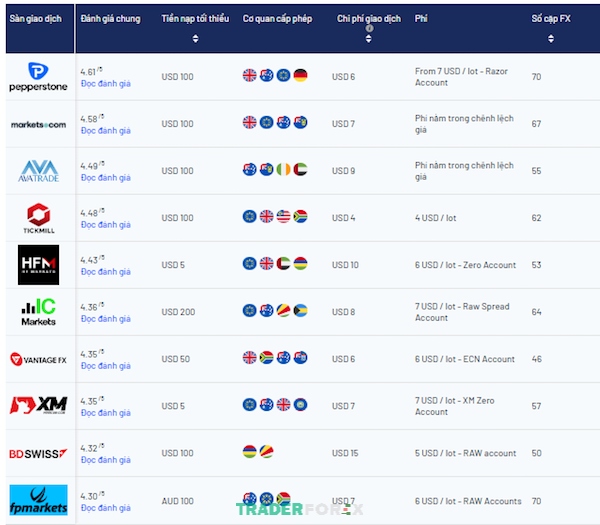600x525 pixels.
Task: Click the 4.32 rating for BDSwiss
Action: (x=92, y=448)
